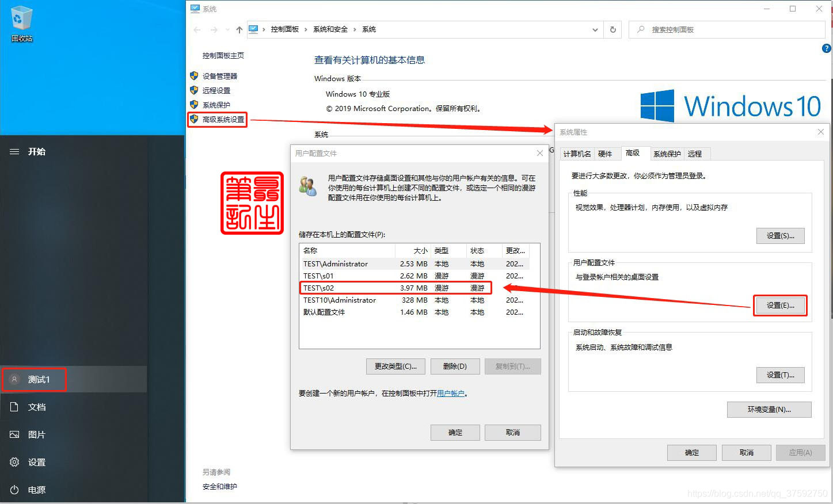
Task: Select TEST10\Administrator profile row
Action: (414, 300)
